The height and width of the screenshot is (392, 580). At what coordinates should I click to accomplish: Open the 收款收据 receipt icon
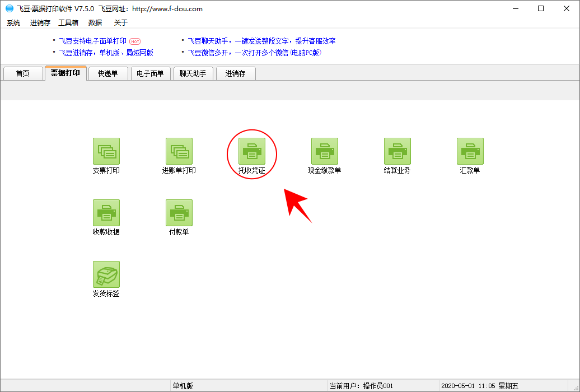(106, 213)
